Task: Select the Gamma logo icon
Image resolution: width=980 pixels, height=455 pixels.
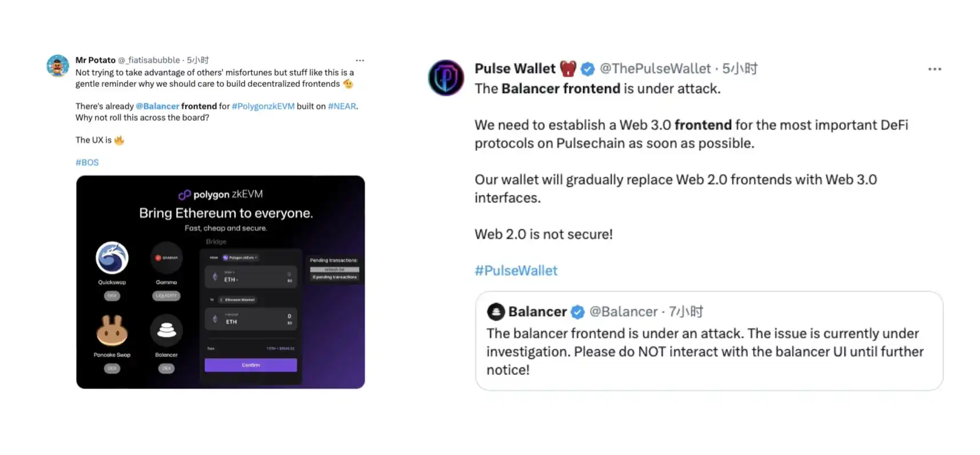Action: click(x=166, y=257)
